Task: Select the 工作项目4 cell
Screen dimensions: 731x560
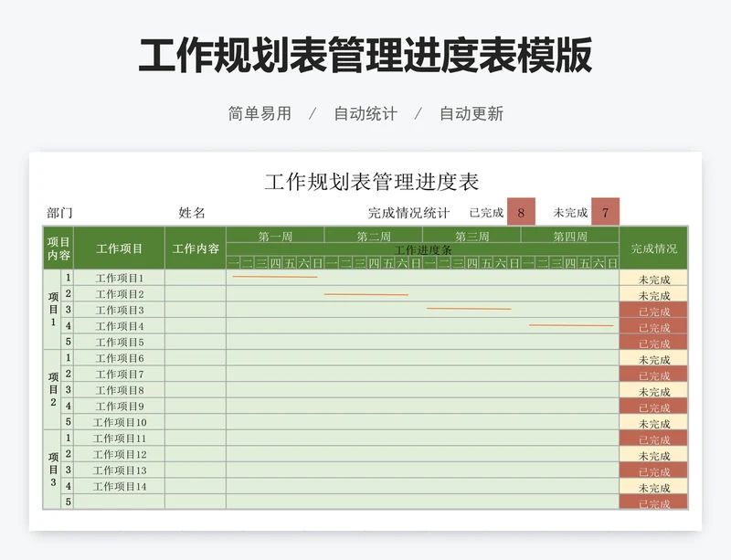Action: click(x=120, y=326)
